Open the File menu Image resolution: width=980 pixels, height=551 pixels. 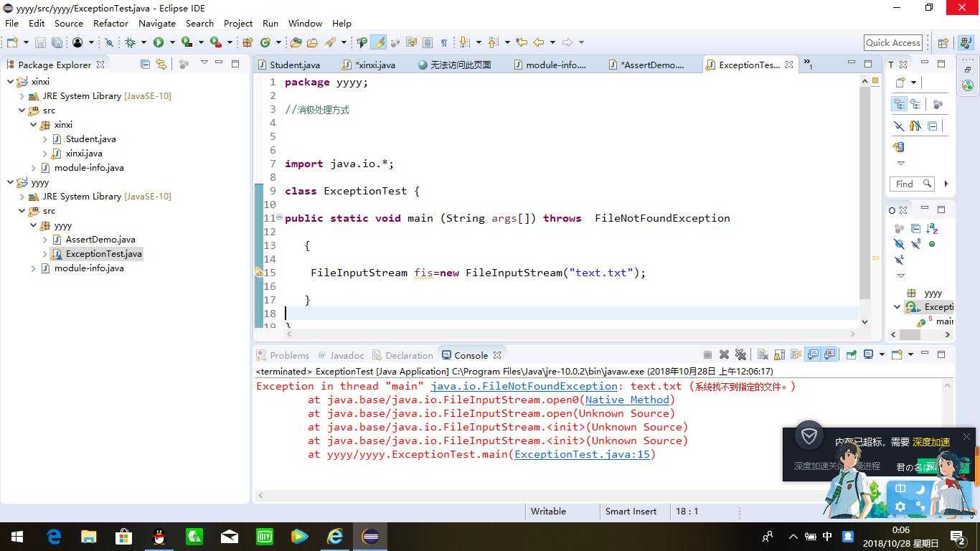(12, 23)
